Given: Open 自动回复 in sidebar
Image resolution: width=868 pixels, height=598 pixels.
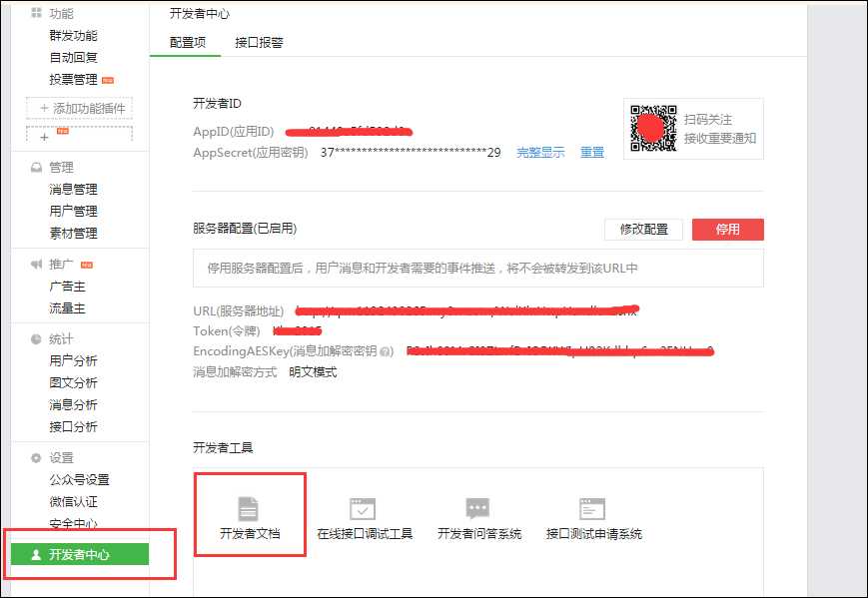Looking at the screenshot, I should (73, 58).
